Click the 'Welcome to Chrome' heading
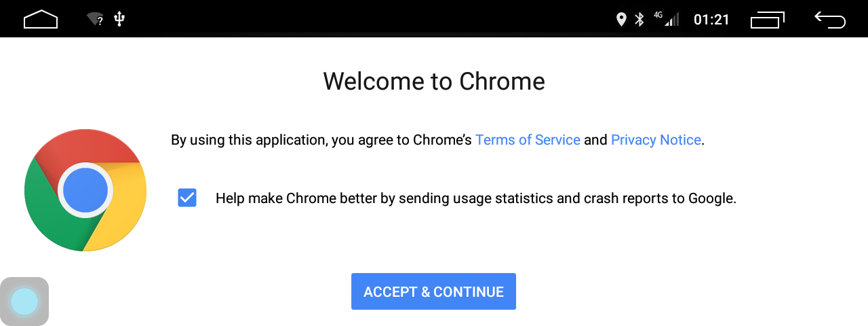This screenshot has width=868, height=326. (x=434, y=81)
